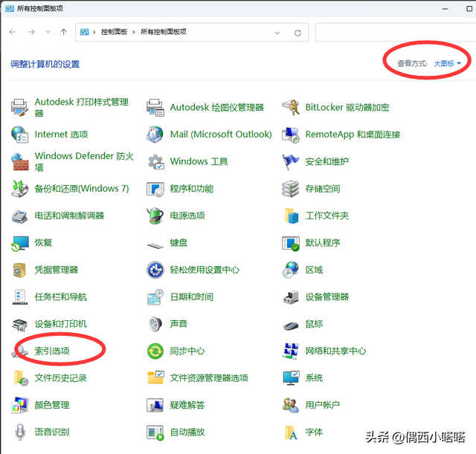Open Autodesk 绘图仪管理器 plotter icon
Viewport: 476px width, 454px height.
click(155, 107)
